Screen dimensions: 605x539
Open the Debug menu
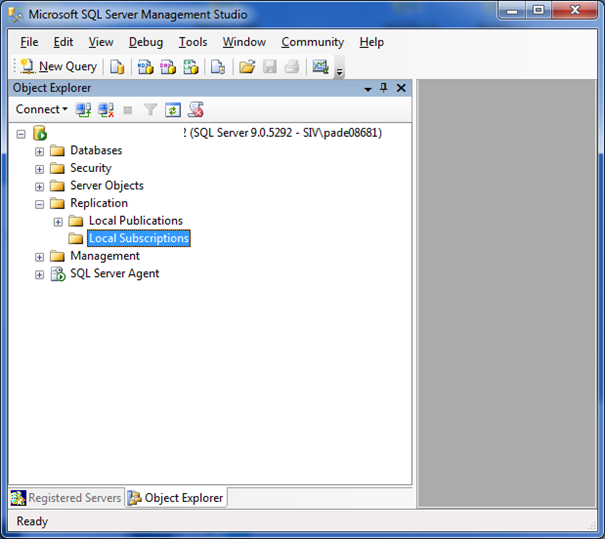[x=146, y=42]
